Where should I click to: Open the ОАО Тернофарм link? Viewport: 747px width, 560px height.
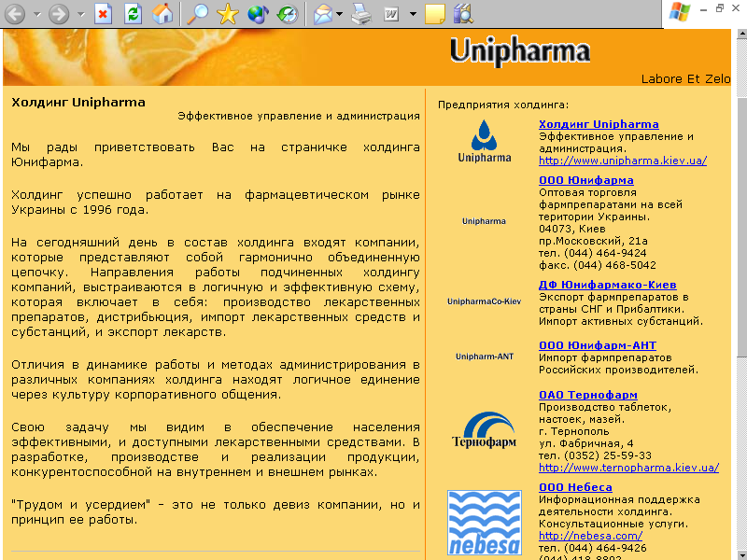point(588,395)
